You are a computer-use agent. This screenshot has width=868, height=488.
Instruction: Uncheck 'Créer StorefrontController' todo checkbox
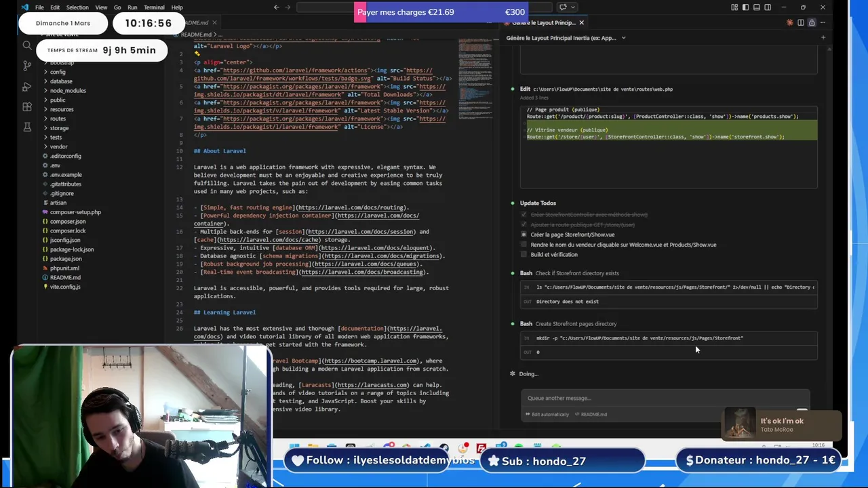(x=524, y=215)
